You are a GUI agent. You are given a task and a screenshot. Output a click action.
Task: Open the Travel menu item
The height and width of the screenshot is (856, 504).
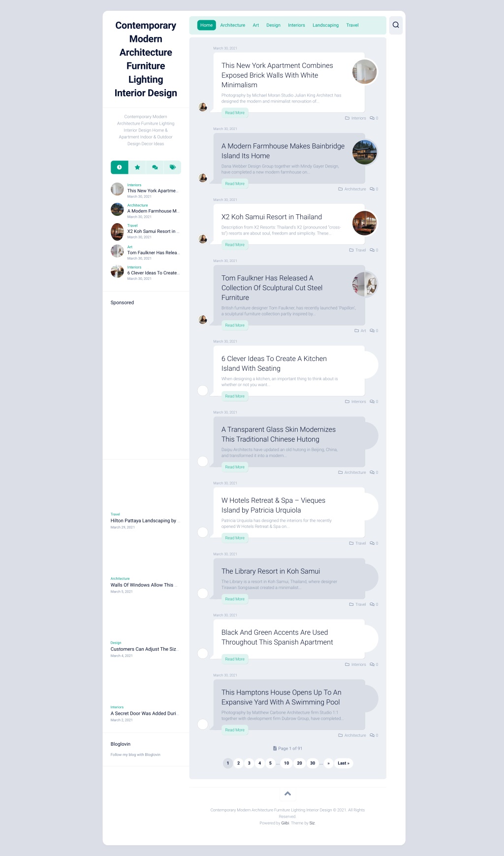pos(352,25)
